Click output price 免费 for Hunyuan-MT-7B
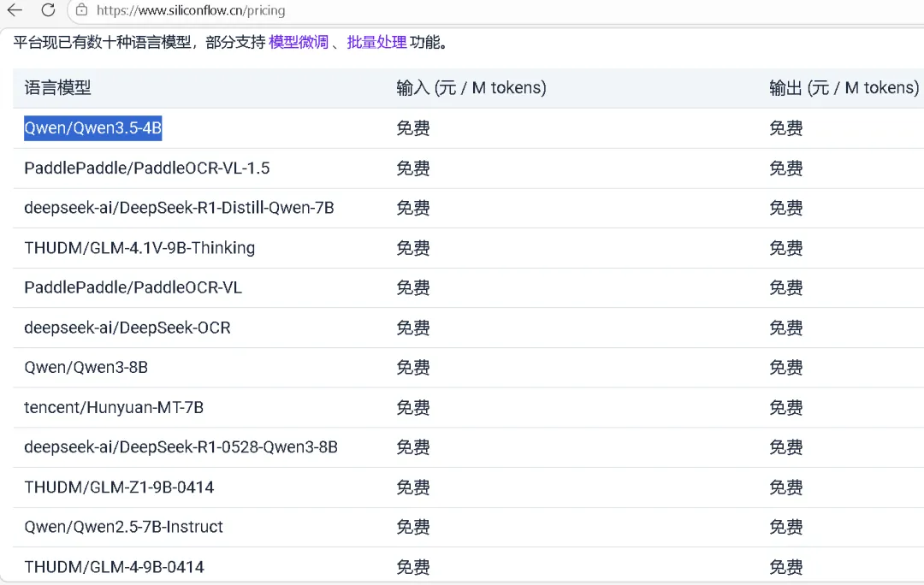This screenshot has width=924, height=585. click(x=786, y=407)
